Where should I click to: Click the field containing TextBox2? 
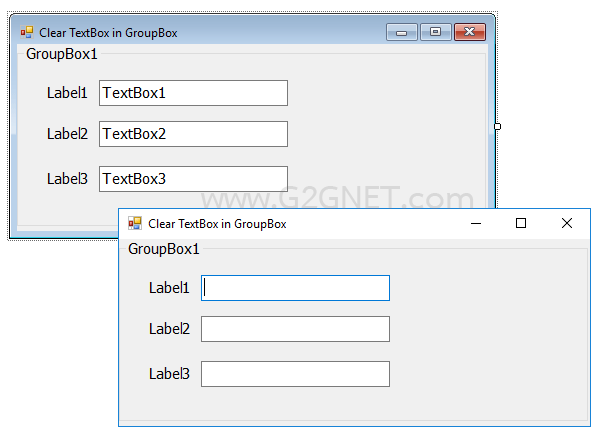pos(193,134)
